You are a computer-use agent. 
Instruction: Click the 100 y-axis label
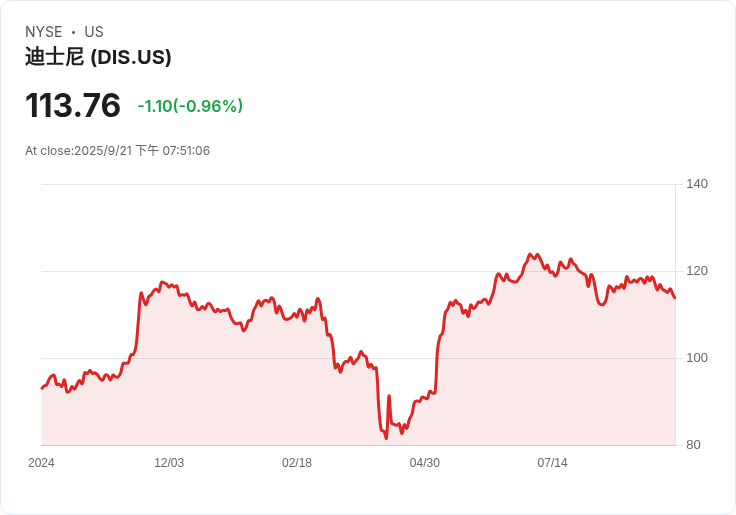click(x=697, y=358)
